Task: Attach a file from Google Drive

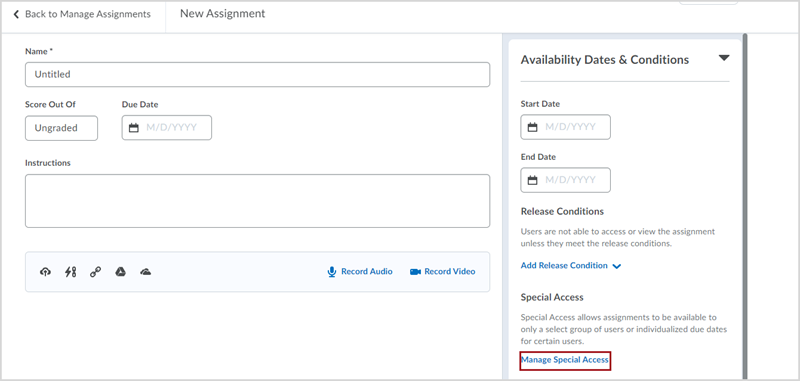Action: tap(120, 272)
